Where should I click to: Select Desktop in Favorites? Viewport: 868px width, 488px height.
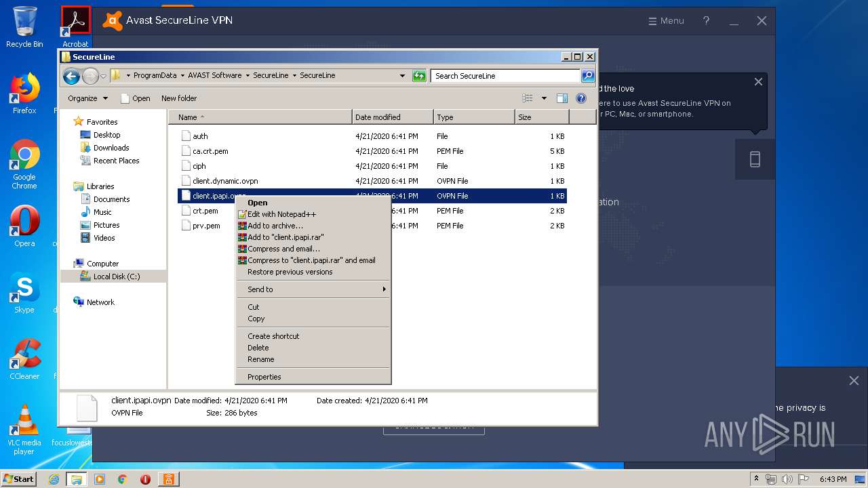(100, 135)
